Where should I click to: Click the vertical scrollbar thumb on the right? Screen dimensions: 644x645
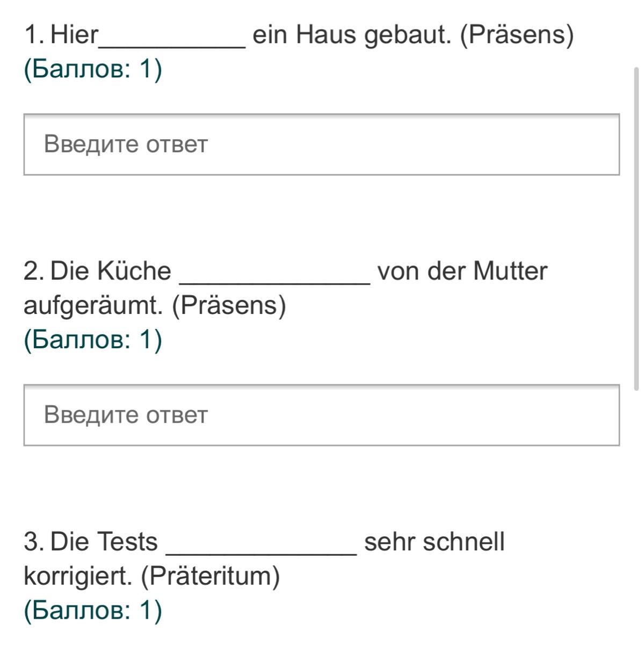(637, 226)
